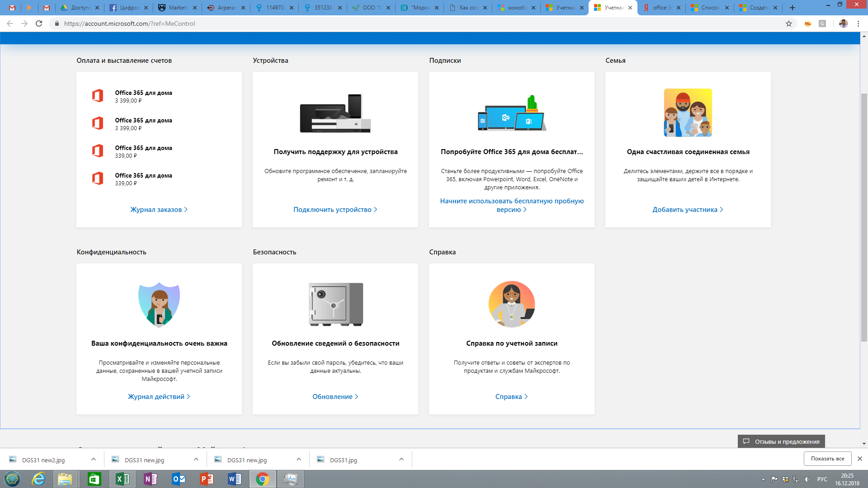Click РУС language indicator in tray
The width and height of the screenshot is (868, 488).
[x=822, y=479]
